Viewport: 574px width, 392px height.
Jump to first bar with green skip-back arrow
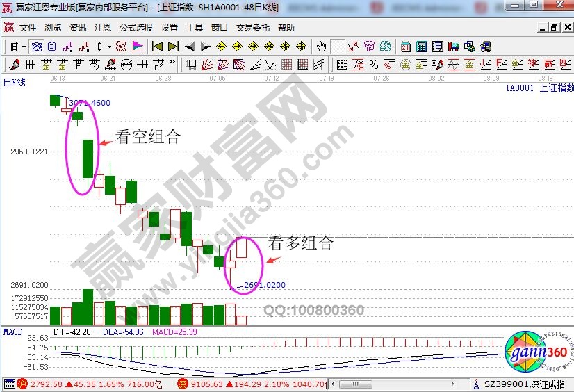(x=158, y=47)
